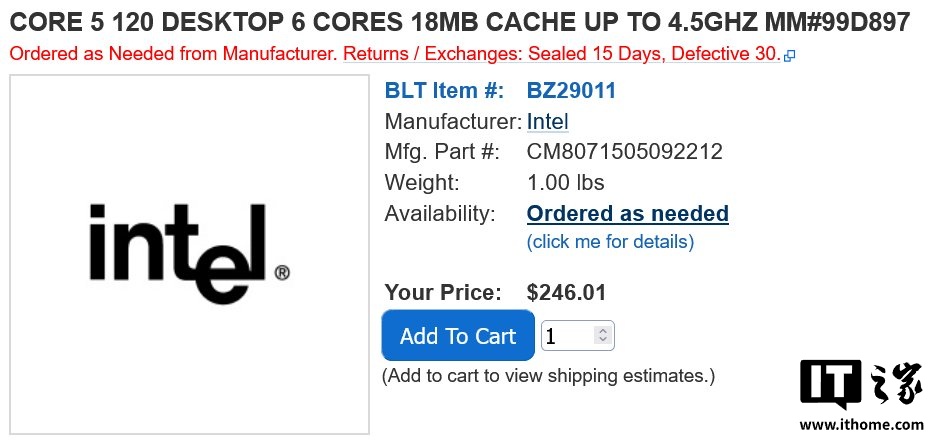Click the $246.01 price value
The height and width of the screenshot is (442, 938).
(x=566, y=293)
